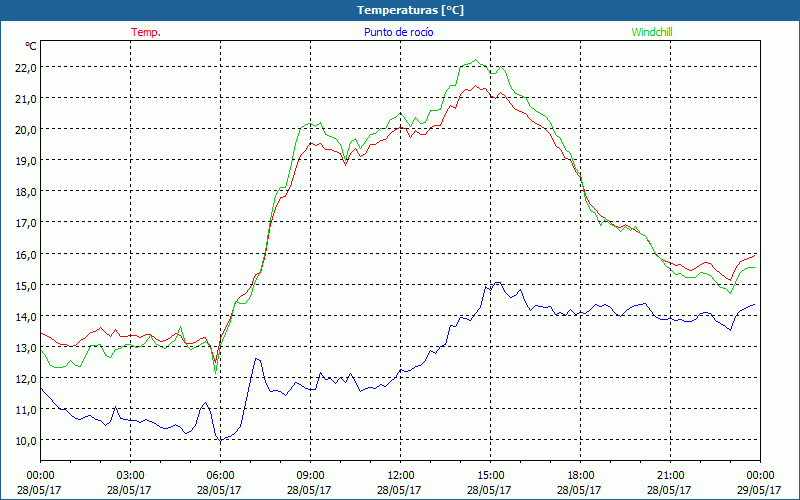The image size is (800, 500).
Task: Click the 12,0 y-axis value
Action: (x=26, y=379)
